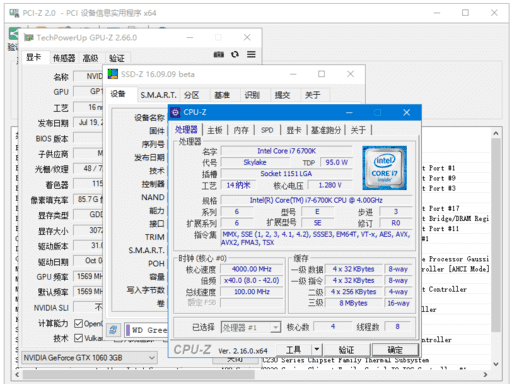512x384 pixels.
Task: Open the WD Green drive dropdown in SSD-Z
Action: click(x=146, y=330)
